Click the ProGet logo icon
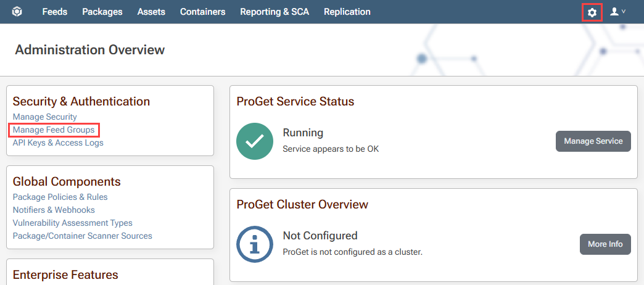Image resolution: width=644 pixels, height=285 pixels. coord(17,12)
